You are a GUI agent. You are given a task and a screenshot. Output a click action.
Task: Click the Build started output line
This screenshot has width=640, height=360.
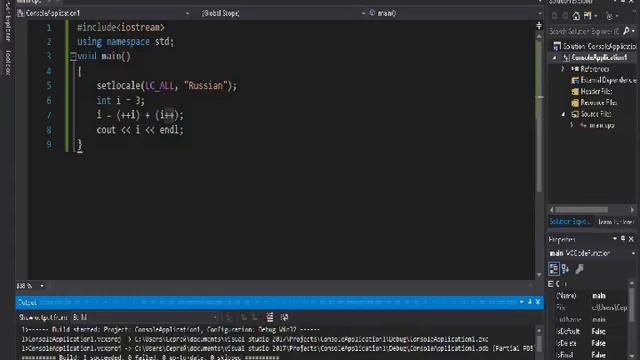click(171, 329)
